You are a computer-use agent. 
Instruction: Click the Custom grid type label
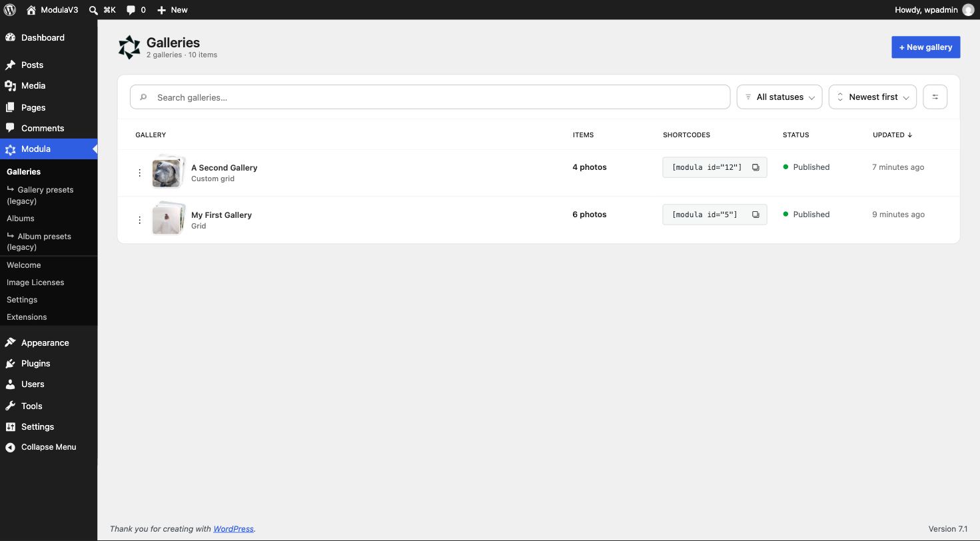(213, 179)
